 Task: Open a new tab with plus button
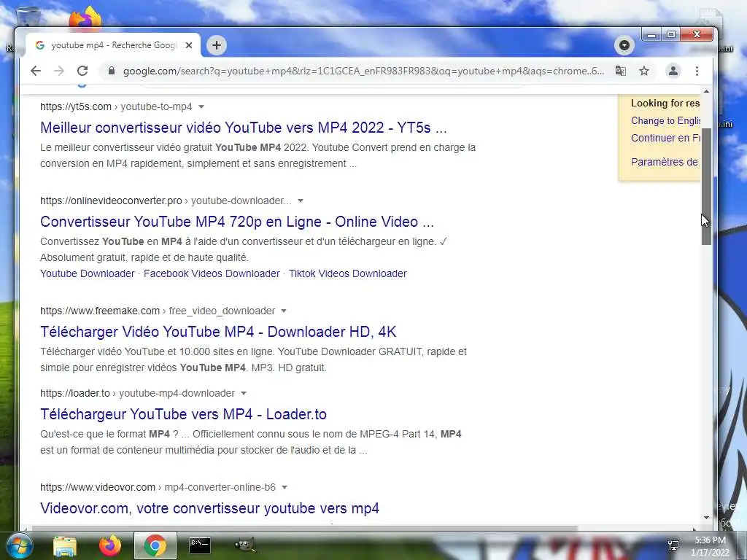click(x=217, y=45)
